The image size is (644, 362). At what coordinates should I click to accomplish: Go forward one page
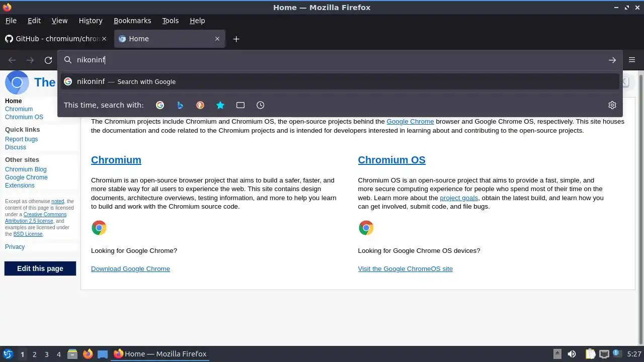[30, 60]
